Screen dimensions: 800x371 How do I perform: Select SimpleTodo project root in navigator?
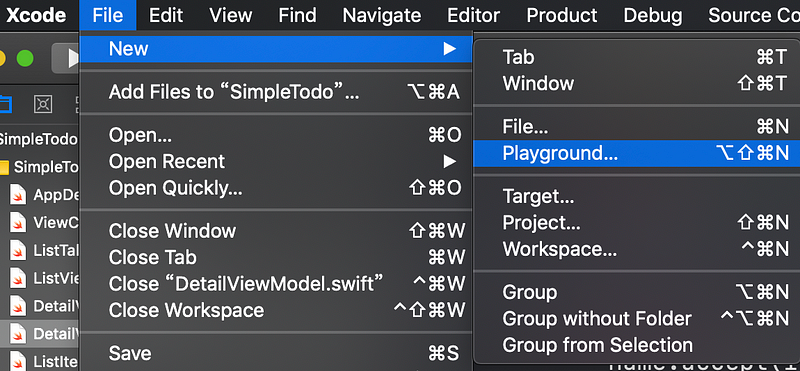[x=39, y=139]
